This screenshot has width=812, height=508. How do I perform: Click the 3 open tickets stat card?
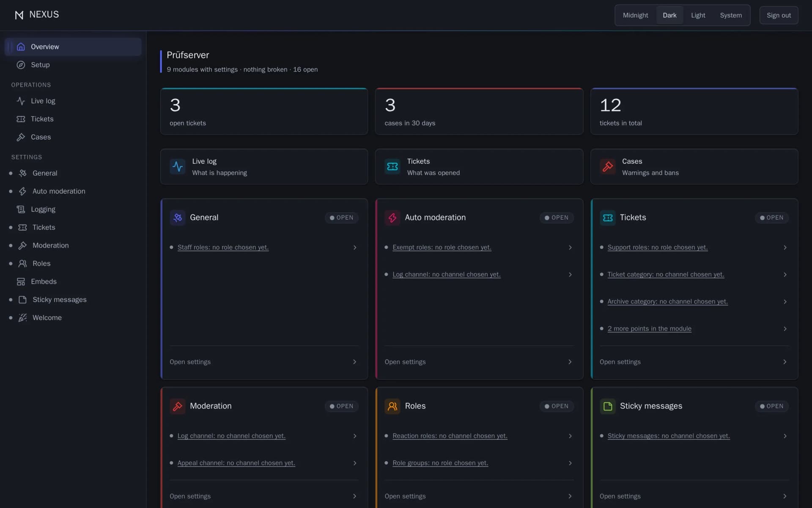(264, 111)
